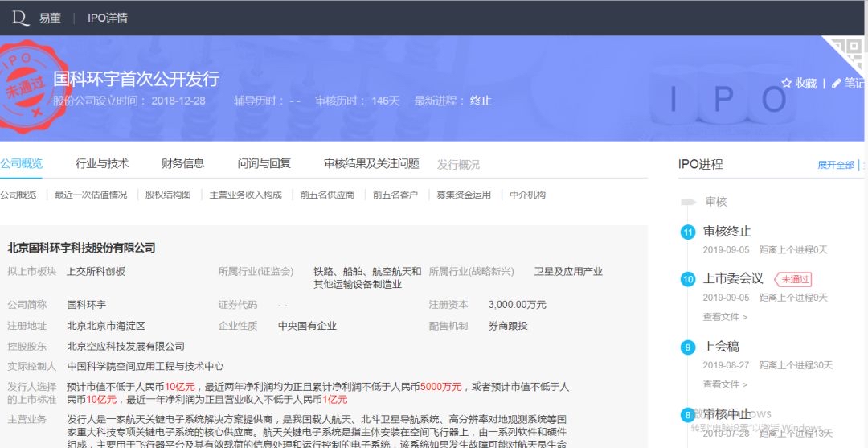Image resolution: width=868 pixels, height=448 pixels.
Task: Click 3,000.00万元 registered capital value
Action: tap(517, 305)
